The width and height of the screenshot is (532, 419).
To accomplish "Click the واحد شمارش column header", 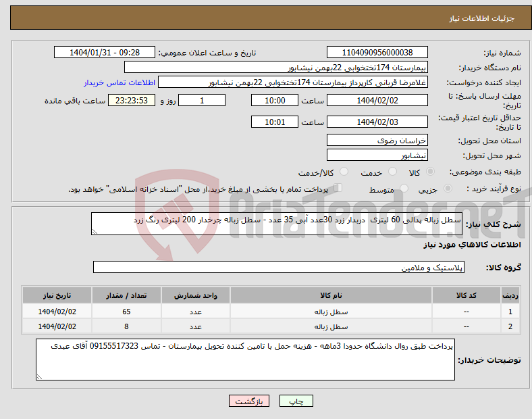I will coord(196,295).
